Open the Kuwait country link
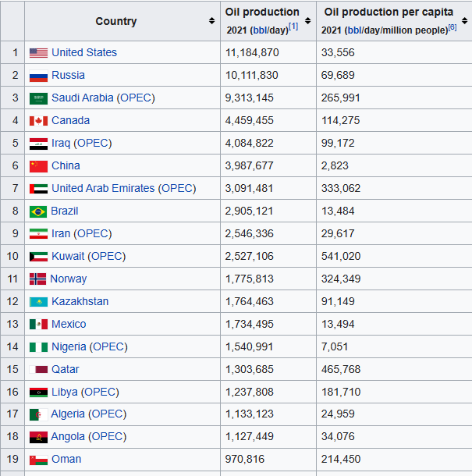 (x=68, y=256)
